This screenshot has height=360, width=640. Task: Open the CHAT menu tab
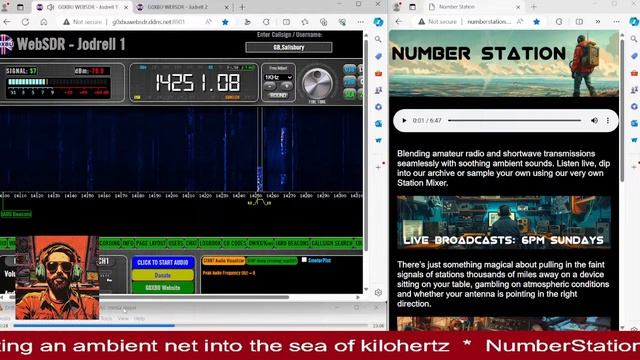point(191,243)
